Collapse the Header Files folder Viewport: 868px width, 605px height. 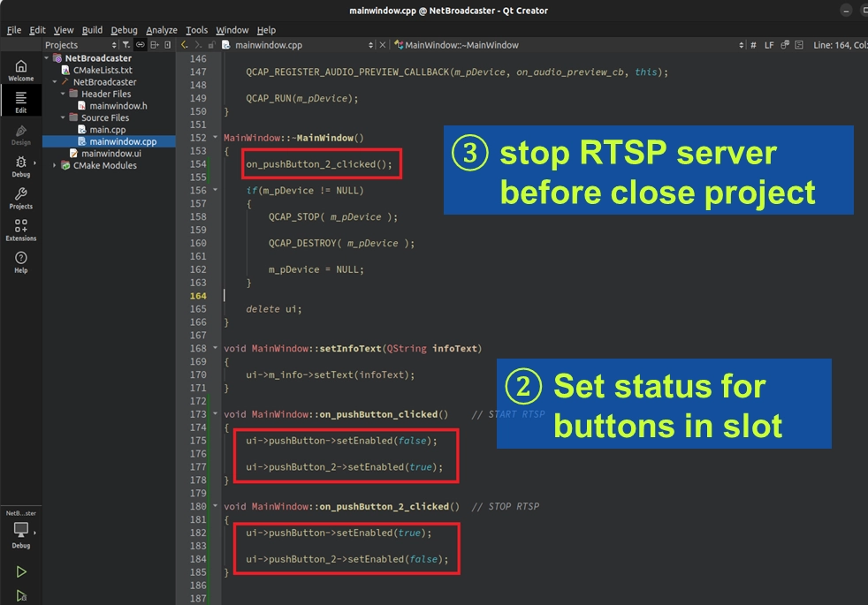point(63,94)
